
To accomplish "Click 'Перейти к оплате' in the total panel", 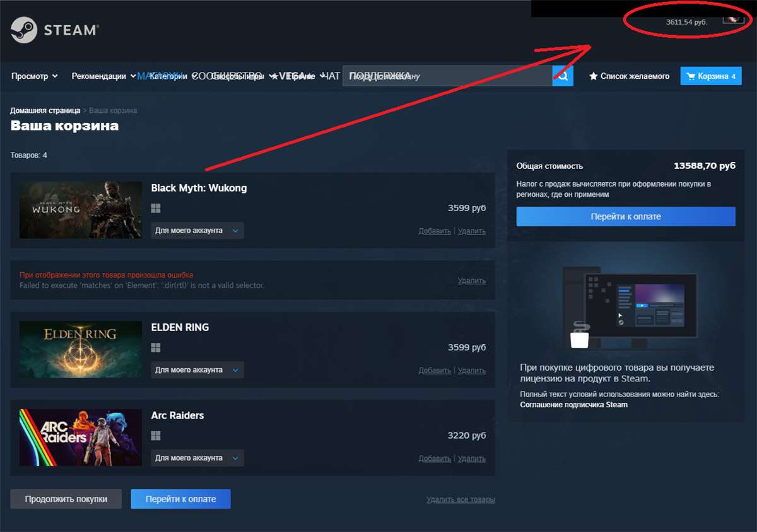I will 626,216.
